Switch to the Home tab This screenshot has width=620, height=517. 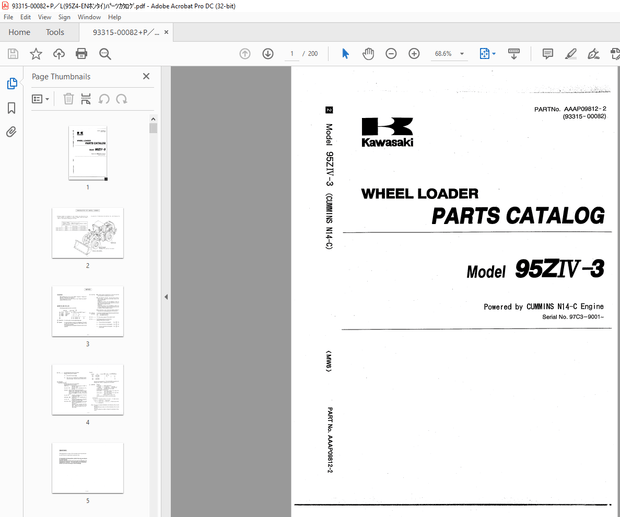(x=19, y=32)
